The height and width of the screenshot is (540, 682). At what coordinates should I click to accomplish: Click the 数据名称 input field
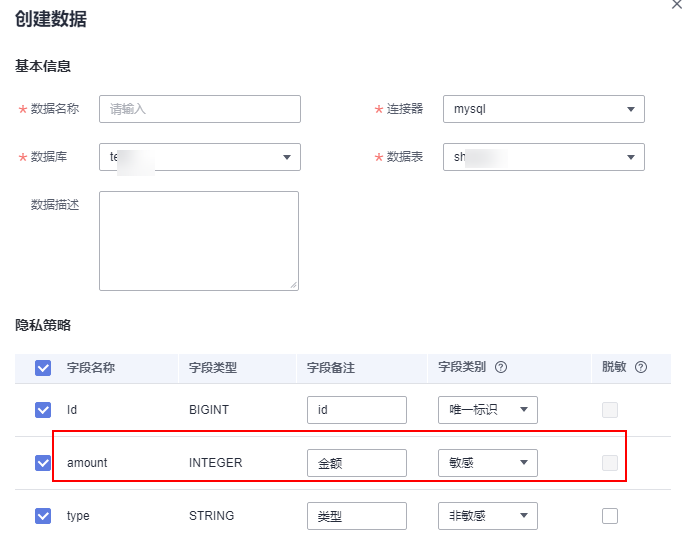click(x=199, y=109)
